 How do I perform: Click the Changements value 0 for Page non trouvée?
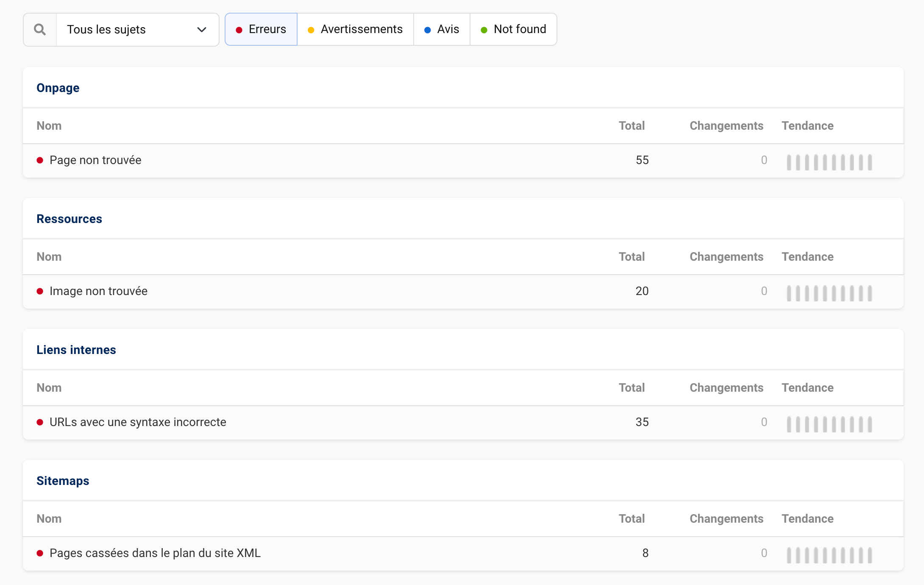coord(764,160)
